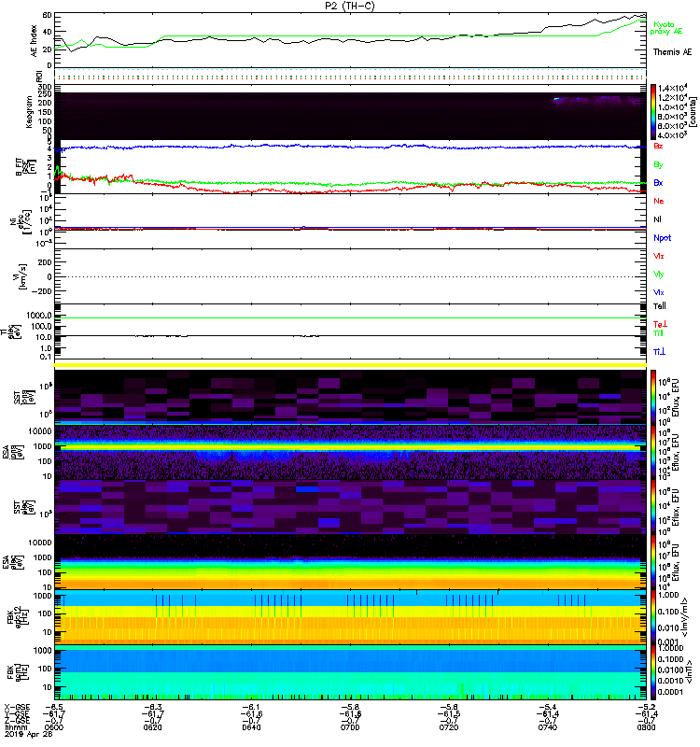Click the red Bz legend label
This screenshot has height=747, width=700.
point(658,146)
